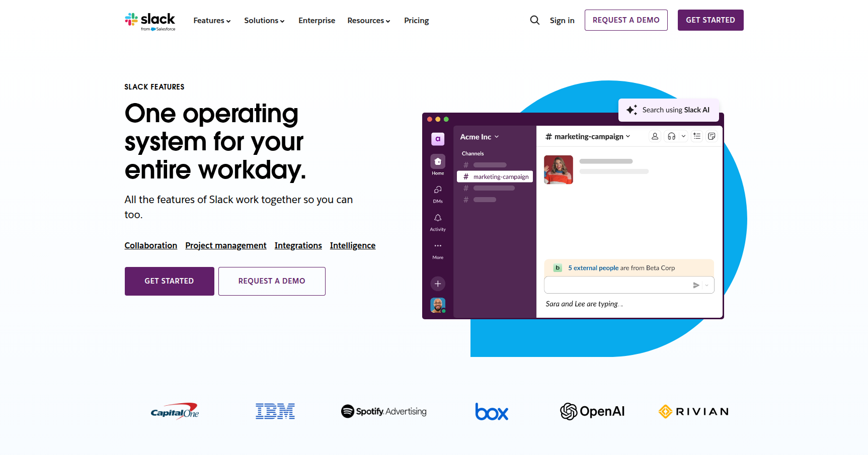Click the headphones huddle icon
The image size is (868, 455).
pyautogui.click(x=671, y=136)
